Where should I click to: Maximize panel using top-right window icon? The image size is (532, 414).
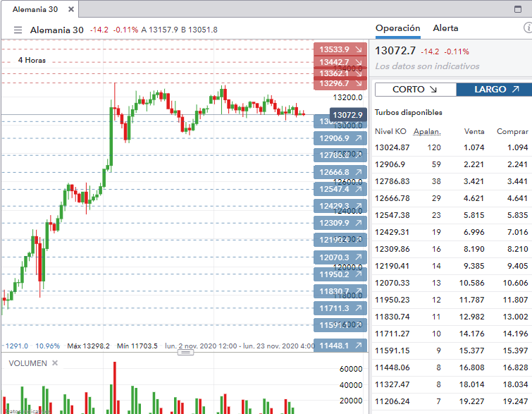coord(518,9)
